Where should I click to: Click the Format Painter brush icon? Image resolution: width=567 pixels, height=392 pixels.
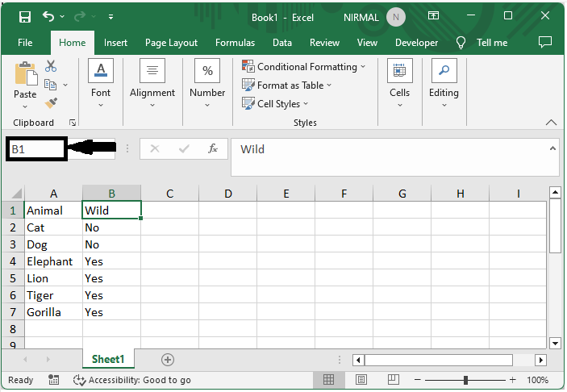[x=51, y=102]
